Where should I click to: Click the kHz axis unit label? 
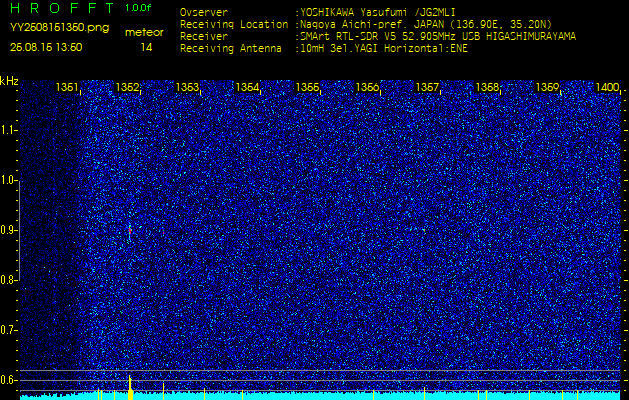(x=9, y=81)
